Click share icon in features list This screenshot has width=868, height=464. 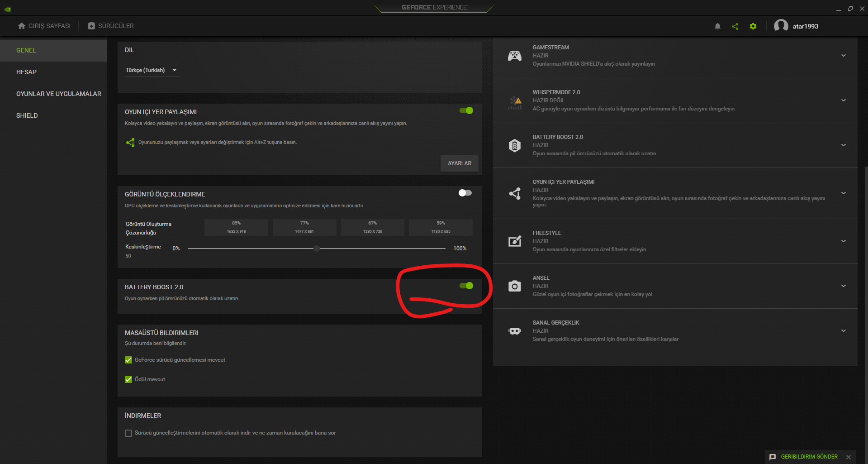click(x=515, y=194)
